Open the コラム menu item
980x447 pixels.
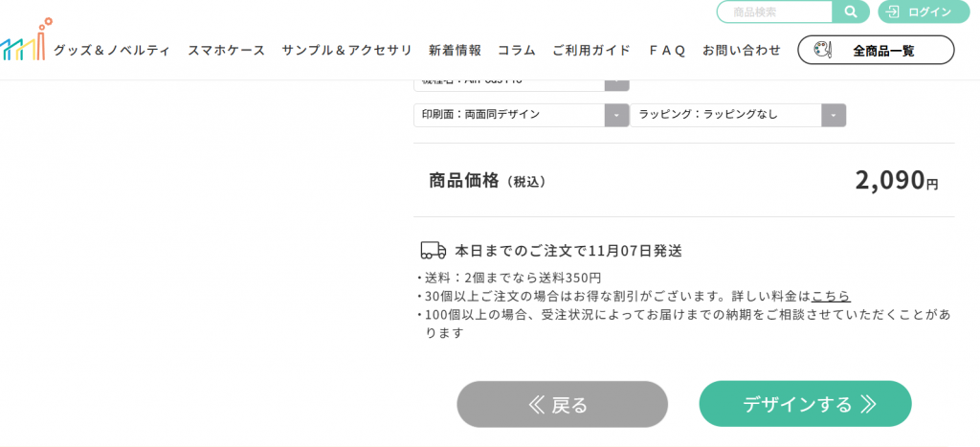[x=516, y=51]
